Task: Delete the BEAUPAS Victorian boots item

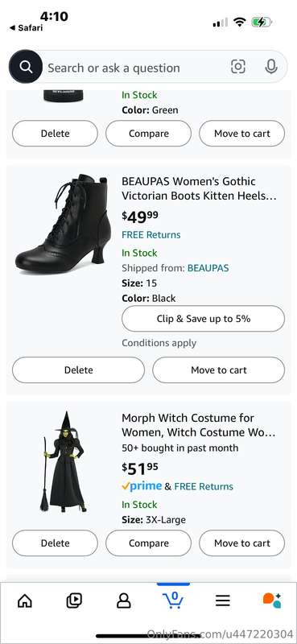Action: pos(78,370)
